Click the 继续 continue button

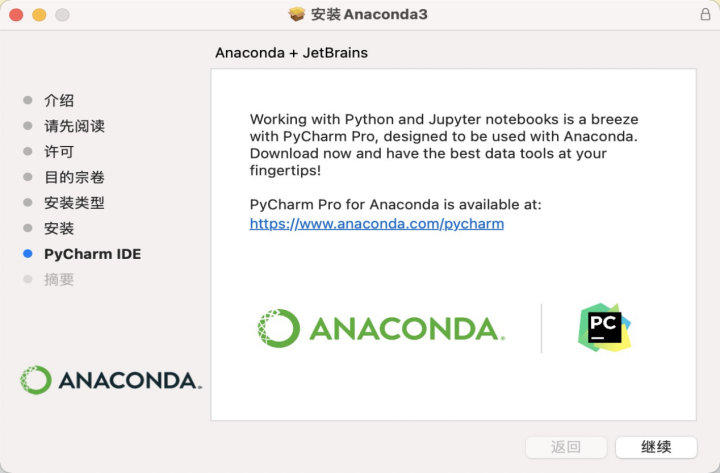click(656, 447)
